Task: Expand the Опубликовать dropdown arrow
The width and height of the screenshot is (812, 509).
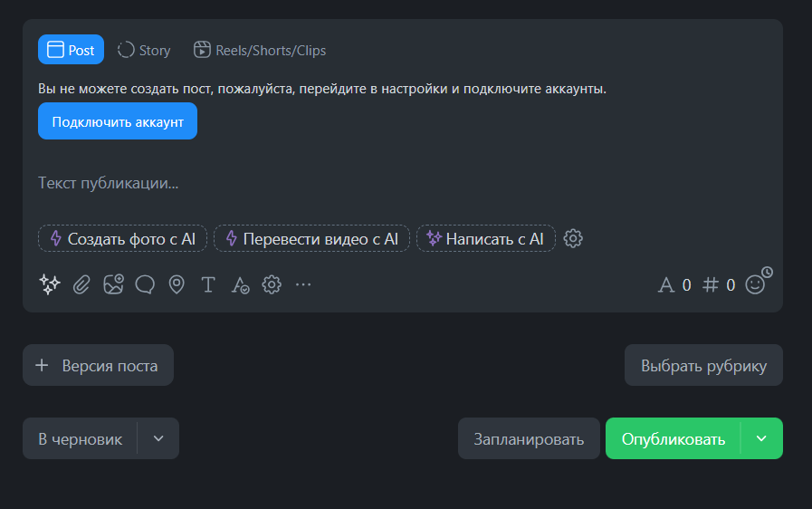Action: [x=761, y=438]
